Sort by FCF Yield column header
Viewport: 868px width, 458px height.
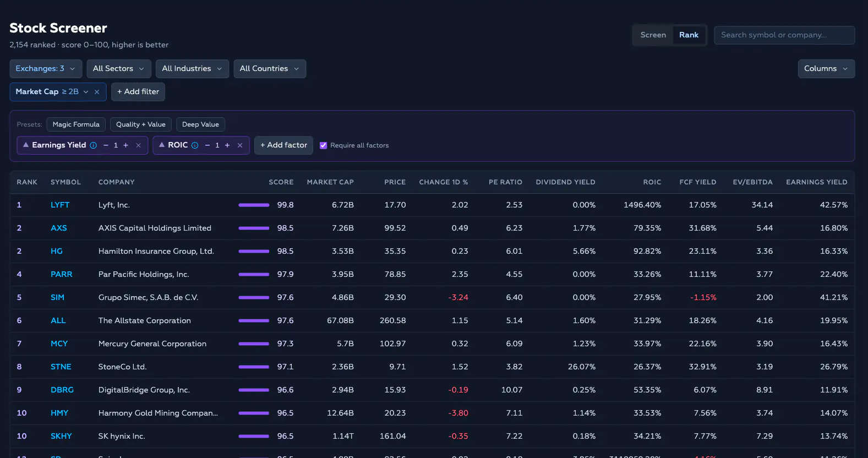click(698, 182)
